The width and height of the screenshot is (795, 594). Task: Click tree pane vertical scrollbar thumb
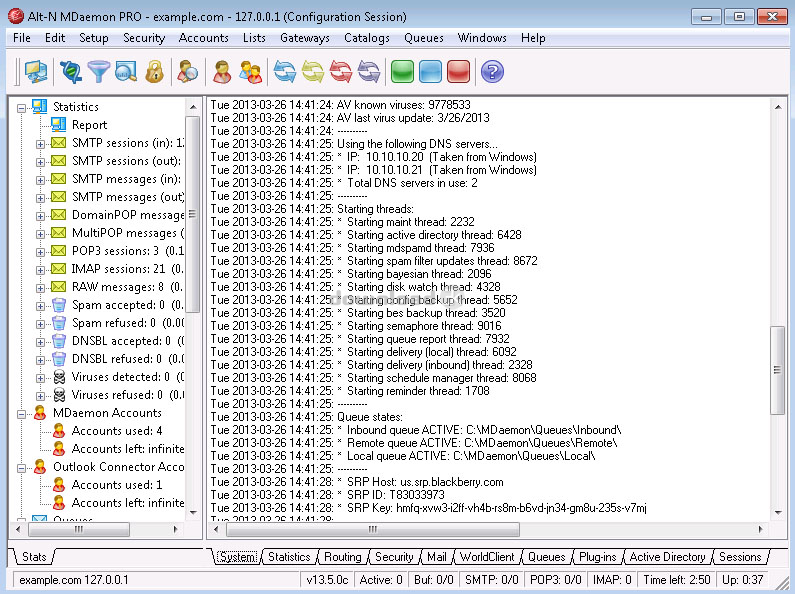pos(193,214)
